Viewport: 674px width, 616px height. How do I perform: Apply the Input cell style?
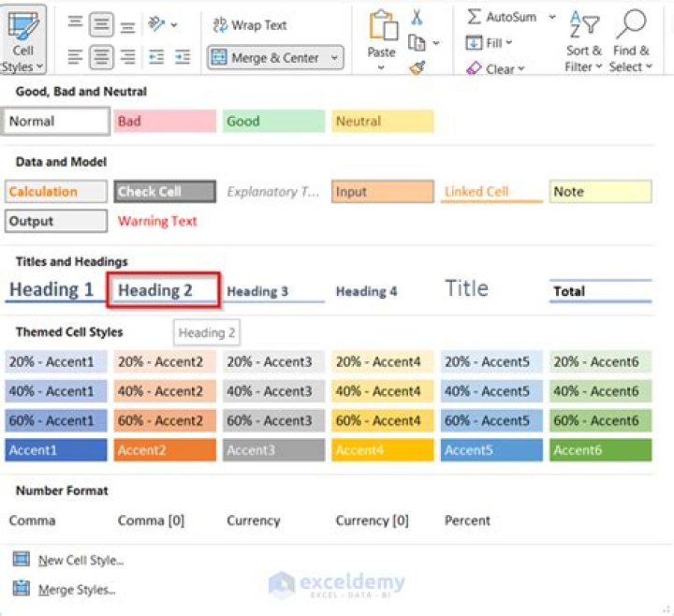(x=383, y=191)
